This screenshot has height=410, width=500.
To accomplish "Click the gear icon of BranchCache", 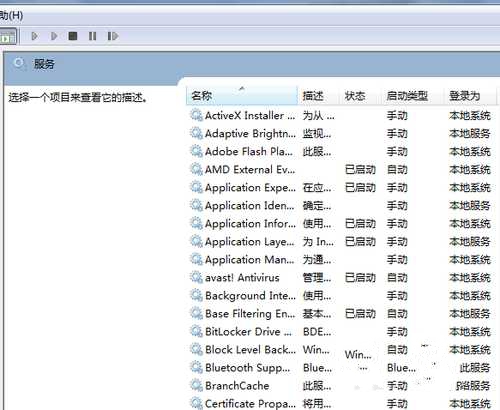I will pyautogui.click(x=196, y=385).
